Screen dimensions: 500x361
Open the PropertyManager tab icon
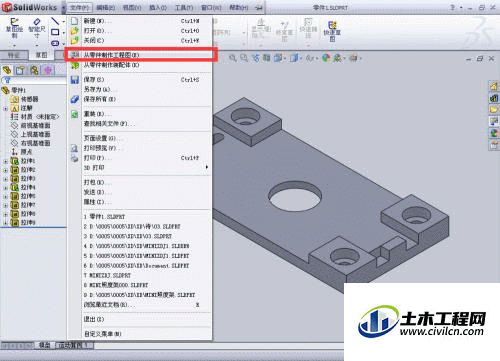tap(20, 70)
